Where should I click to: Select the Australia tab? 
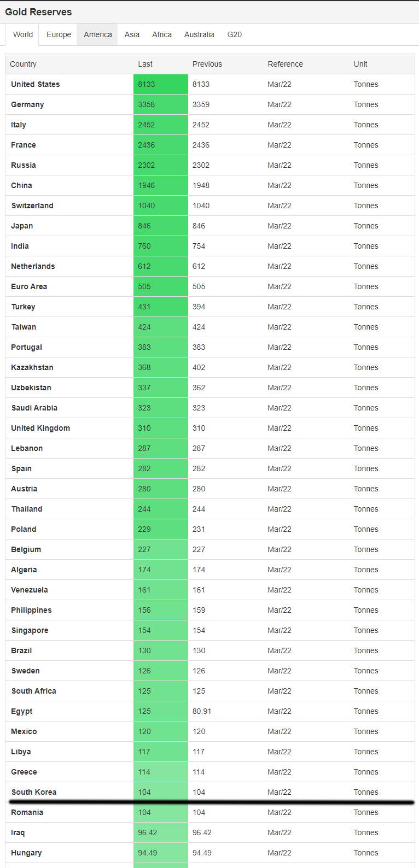pyautogui.click(x=199, y=34)
